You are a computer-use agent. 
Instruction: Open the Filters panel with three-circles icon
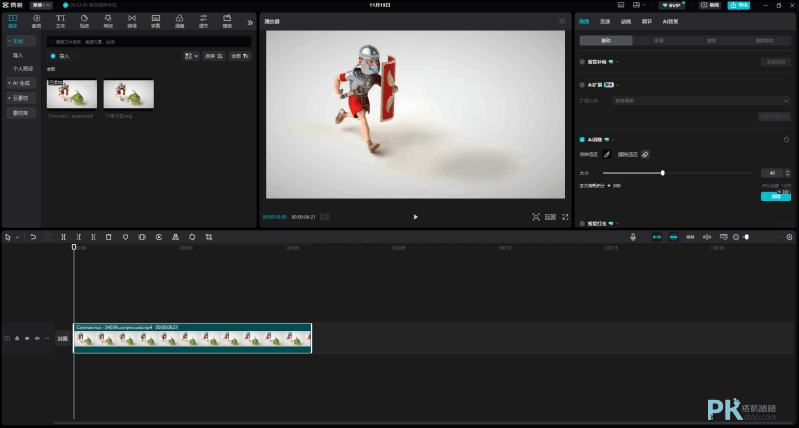pos(179,21)
